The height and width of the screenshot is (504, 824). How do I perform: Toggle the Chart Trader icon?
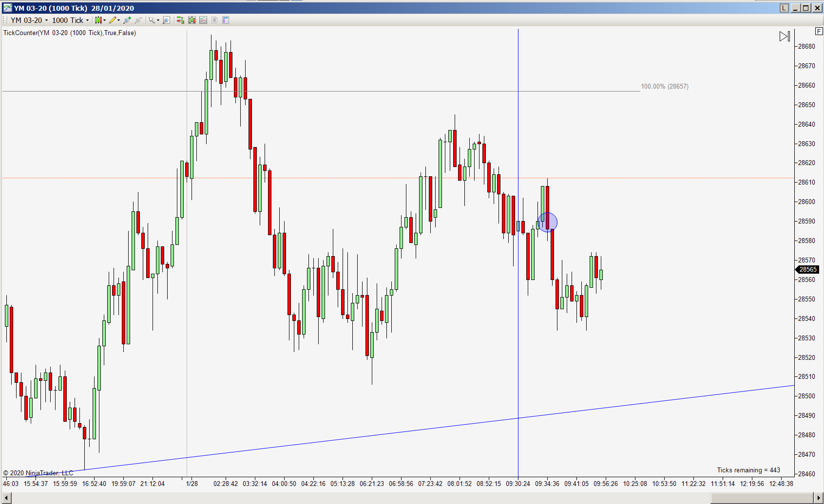click(x=180, y=20)
